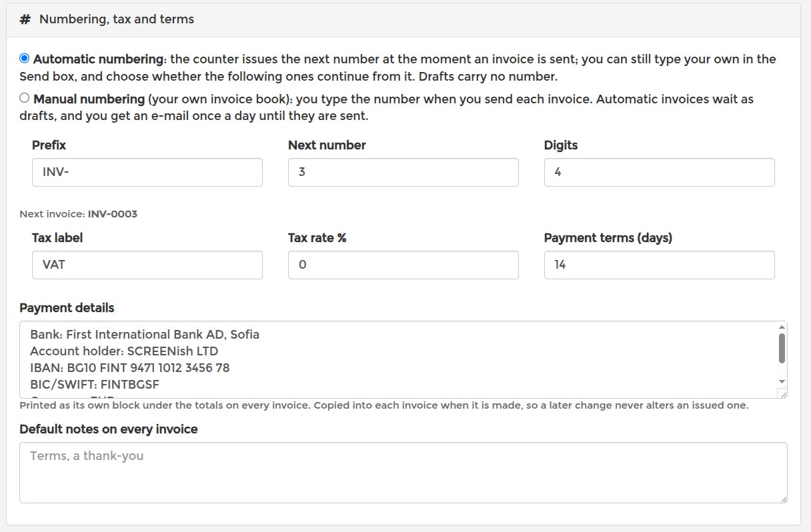
Task: Click the 'Manual numbering' bold label
Action: [89, 99]
